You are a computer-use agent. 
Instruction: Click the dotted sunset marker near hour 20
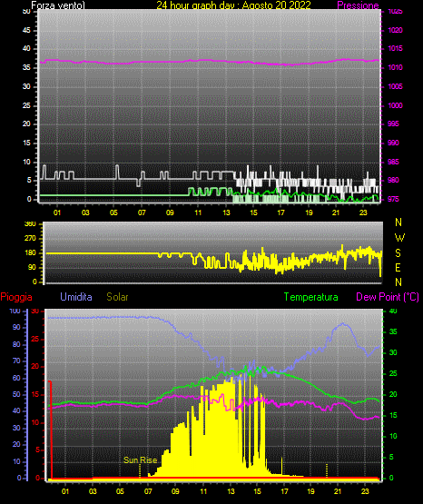(327, 470)
